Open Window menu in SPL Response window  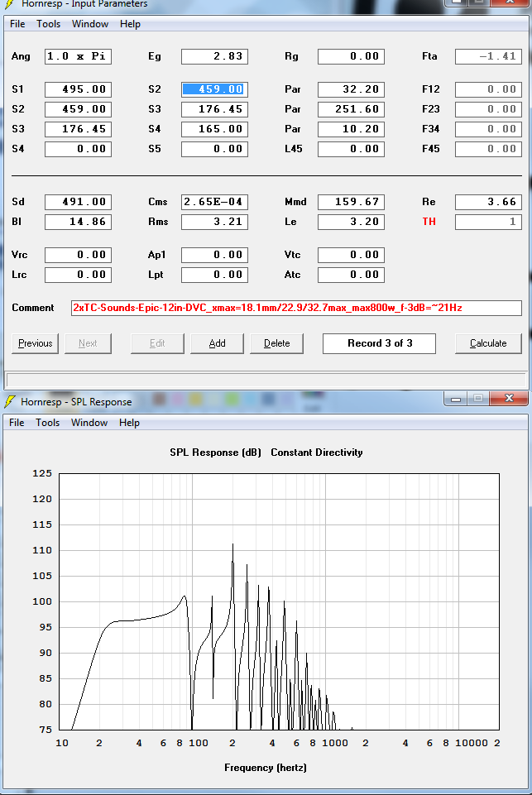pos(89,423)
